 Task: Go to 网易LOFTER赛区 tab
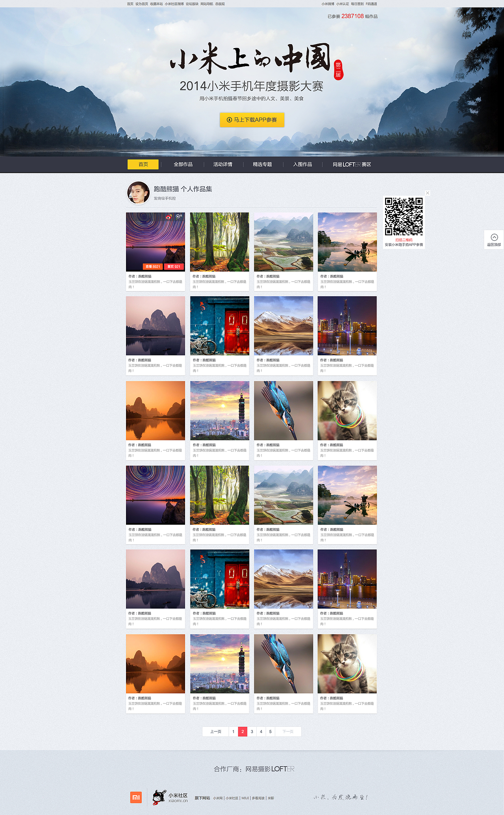352,164
